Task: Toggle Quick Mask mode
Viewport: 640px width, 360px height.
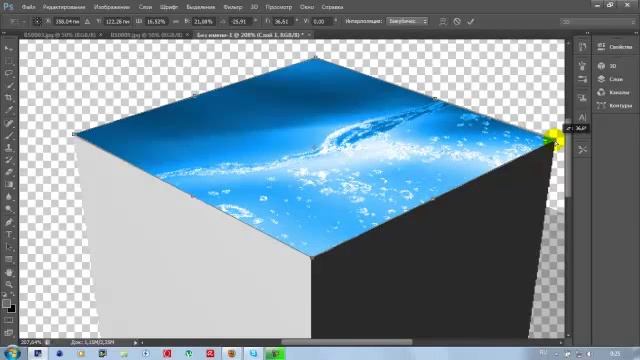Action: pos(9,320)
